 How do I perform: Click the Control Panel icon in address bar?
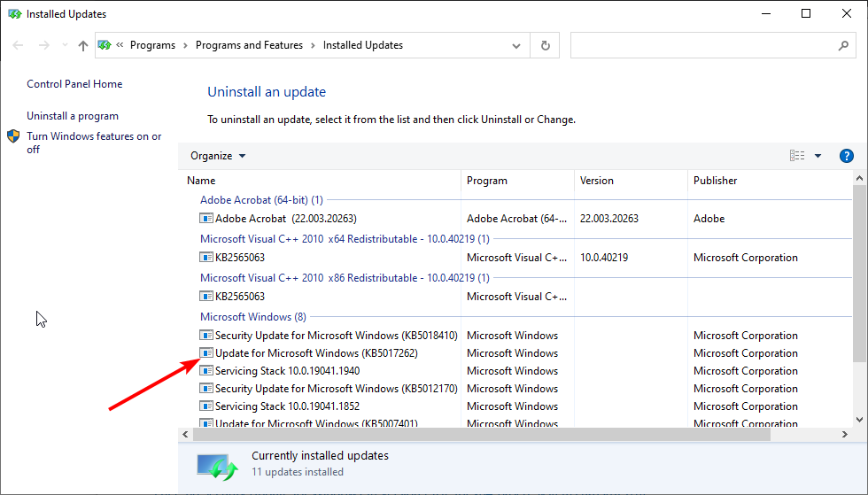pyautogui.click(x=105, y=45)
